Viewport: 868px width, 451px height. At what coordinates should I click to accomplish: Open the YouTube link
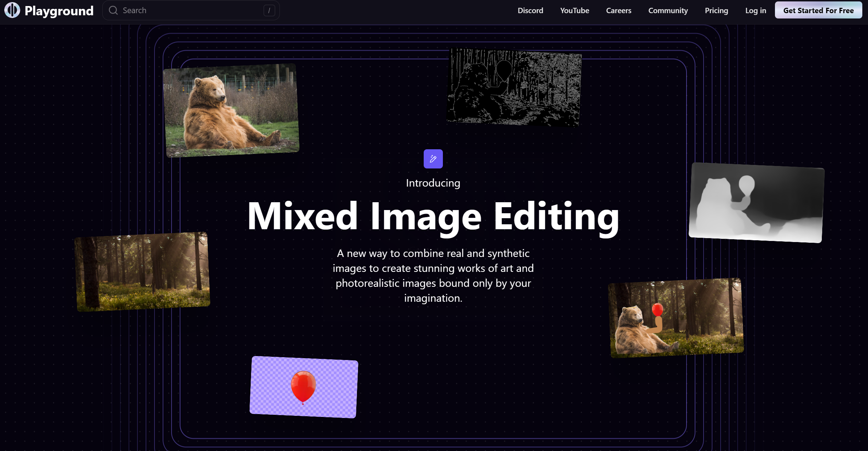pyautogui.click(x=574, y=11)
